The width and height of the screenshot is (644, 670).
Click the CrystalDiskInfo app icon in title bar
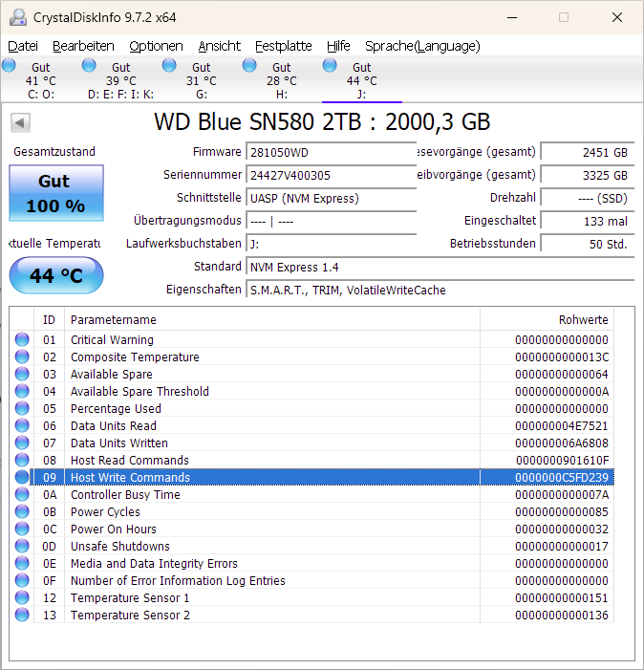click(18, 17)
